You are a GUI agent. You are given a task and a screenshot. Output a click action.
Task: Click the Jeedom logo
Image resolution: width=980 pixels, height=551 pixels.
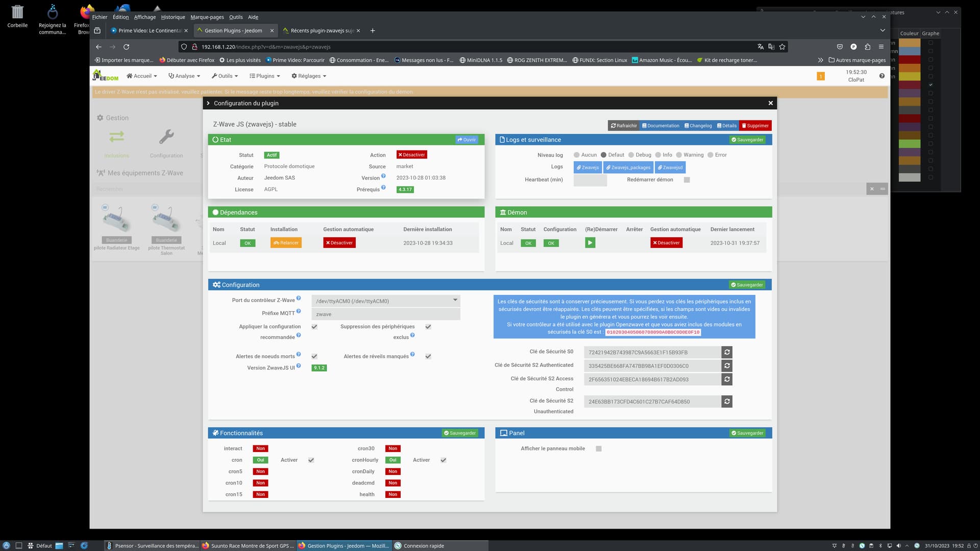coord(106,76)
